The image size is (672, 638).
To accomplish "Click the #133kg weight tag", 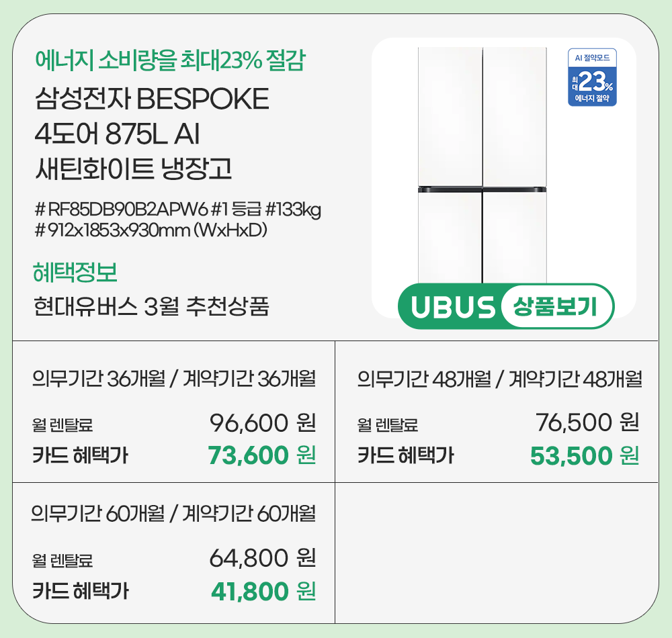I will pos(293,210).
